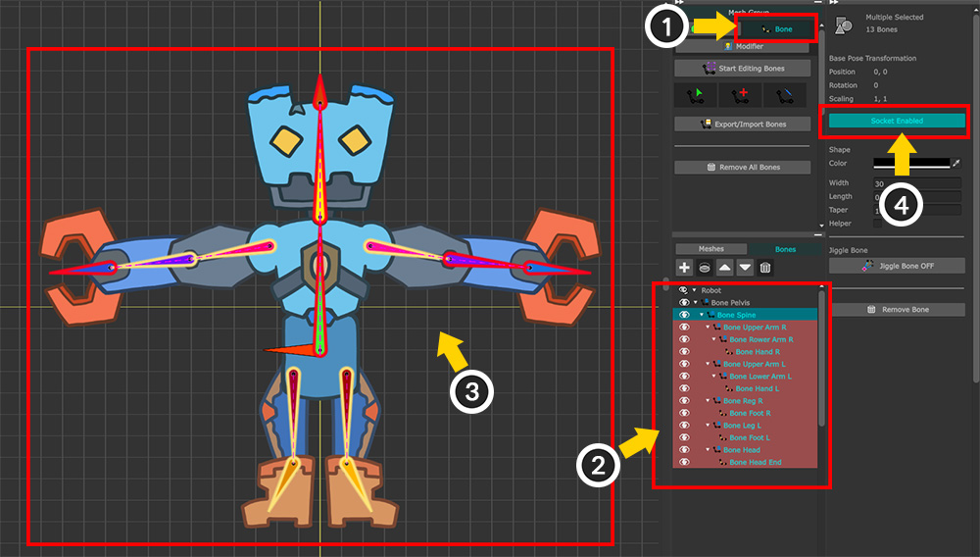Click the trash can delete icon
The width and height of the screenshot is (980, 557).
pyautogui.click(x=765, y=268)
